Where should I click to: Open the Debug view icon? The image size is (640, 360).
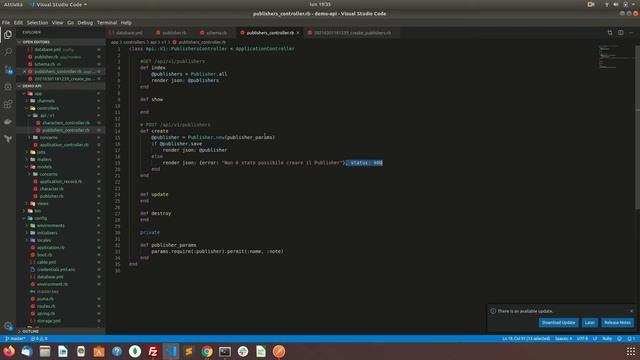pyautogui.click(x=8, y=87)
